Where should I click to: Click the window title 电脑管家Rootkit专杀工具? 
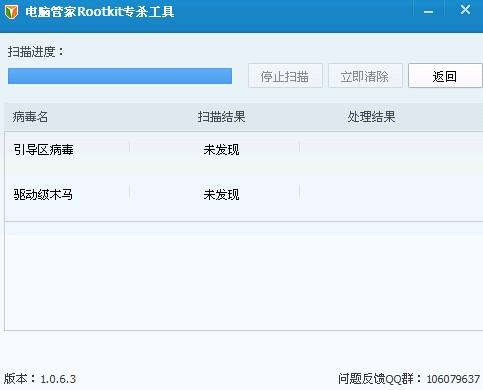[x=100, y=12]
